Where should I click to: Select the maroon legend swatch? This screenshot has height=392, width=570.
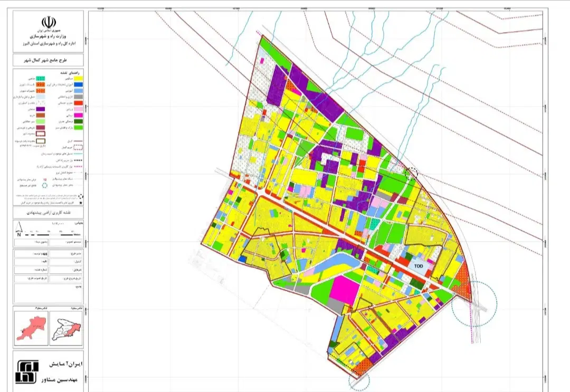click(40, 128)
